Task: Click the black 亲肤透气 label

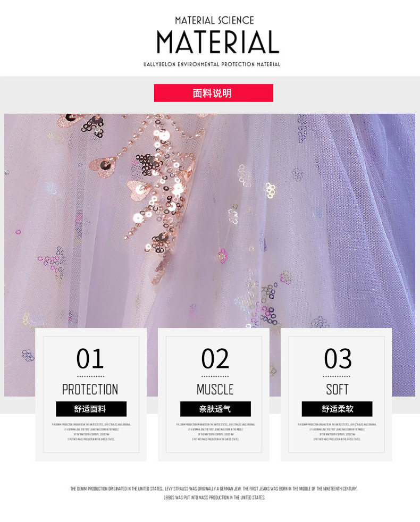Action: (215, 409)
